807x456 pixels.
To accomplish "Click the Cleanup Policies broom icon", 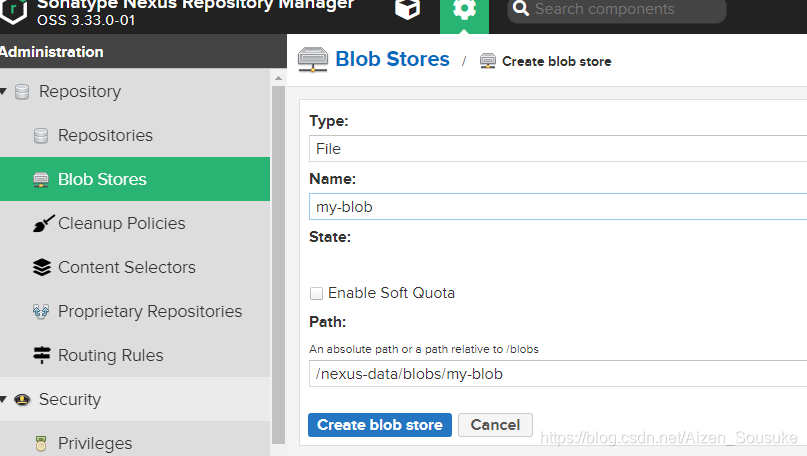I will point(43,223).
